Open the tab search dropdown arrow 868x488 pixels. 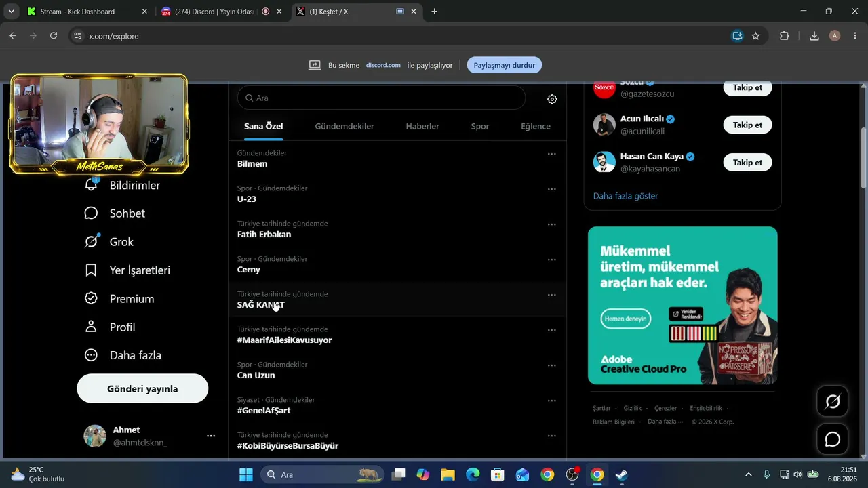[12, 12]
